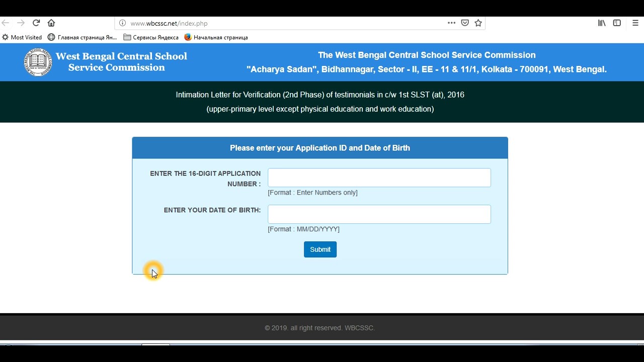Focus the 16-digit application number field

point(379,178)
